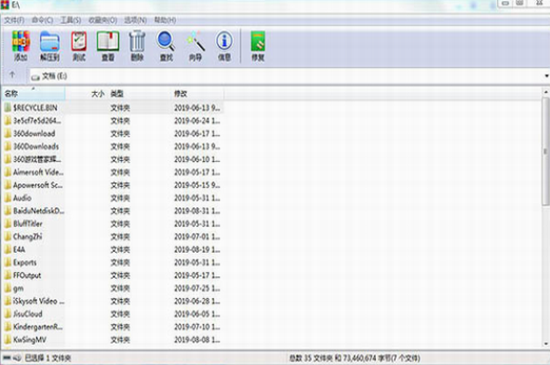This screenshot has height=365, width=550.
Task: Click the Delete (删除) trash icon
Action: tap(137, 41)
